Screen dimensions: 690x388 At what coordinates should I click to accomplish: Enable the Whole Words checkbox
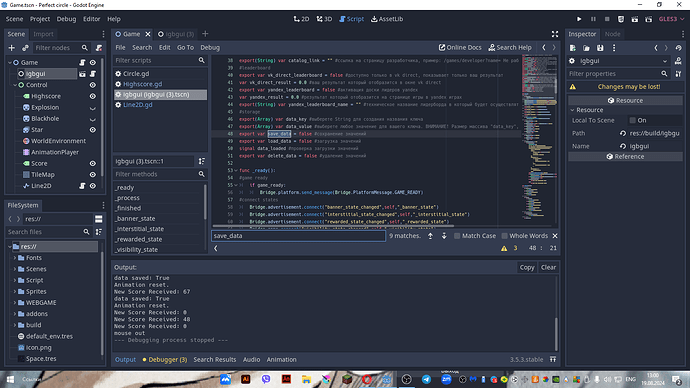point(505,236)
